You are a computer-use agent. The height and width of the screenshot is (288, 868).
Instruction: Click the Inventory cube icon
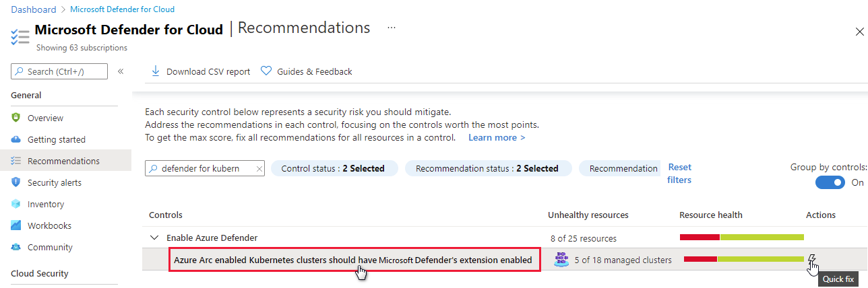click(x=16, y=204)
